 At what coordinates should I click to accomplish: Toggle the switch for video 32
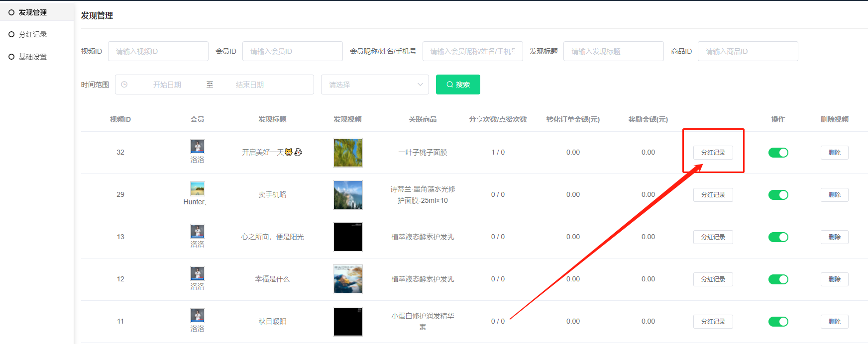click(778, 153)
